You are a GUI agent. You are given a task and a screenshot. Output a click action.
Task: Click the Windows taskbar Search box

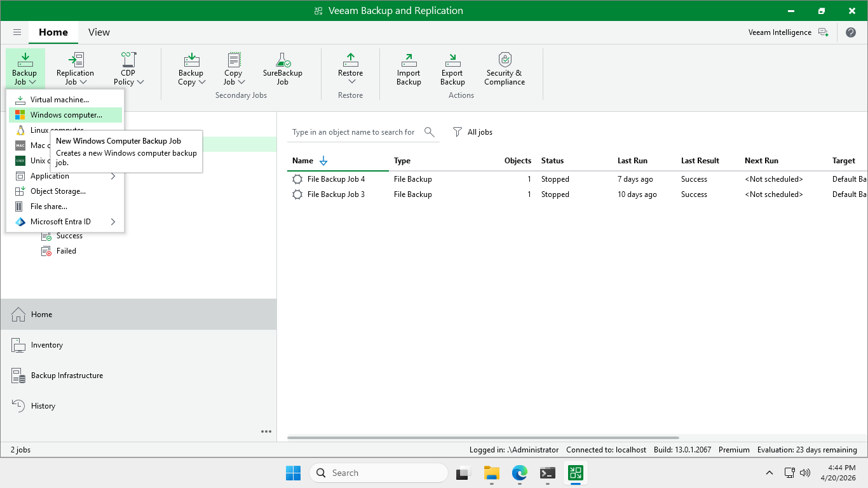click(379, 473)
